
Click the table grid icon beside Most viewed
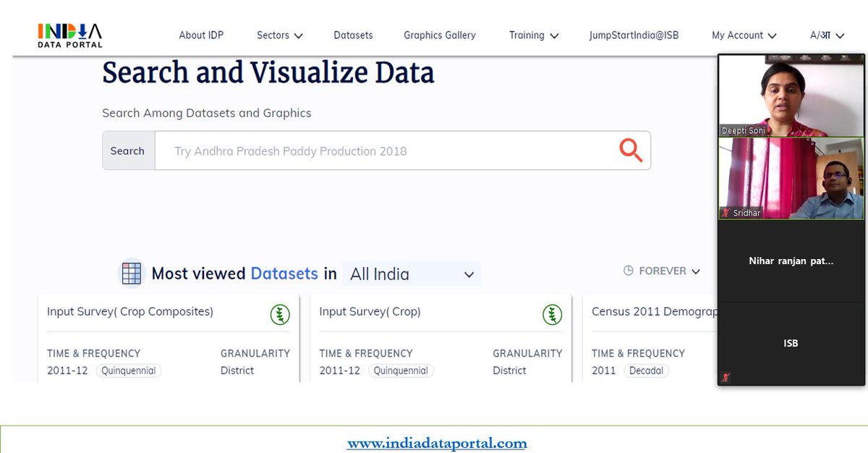pos(132,274)
